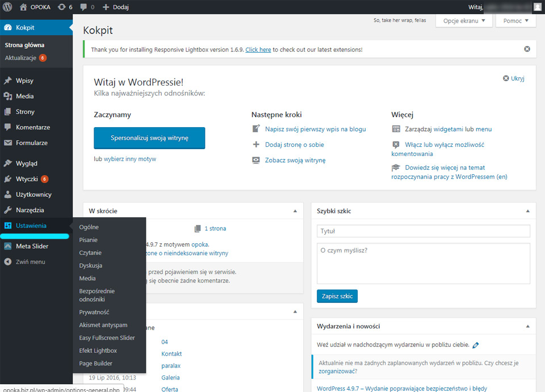The width and height of the screenshot is (545, 392).
Task: Click the Wygląd brush icon
Action: [x=7, y=163]
